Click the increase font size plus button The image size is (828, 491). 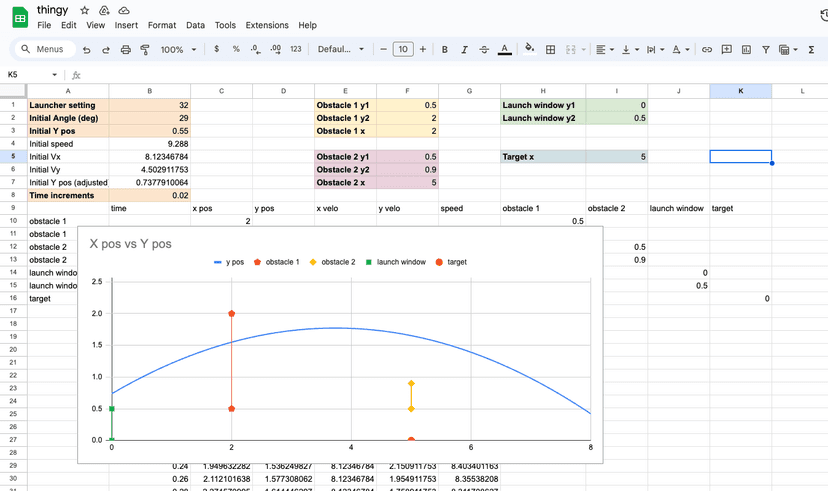423,49
